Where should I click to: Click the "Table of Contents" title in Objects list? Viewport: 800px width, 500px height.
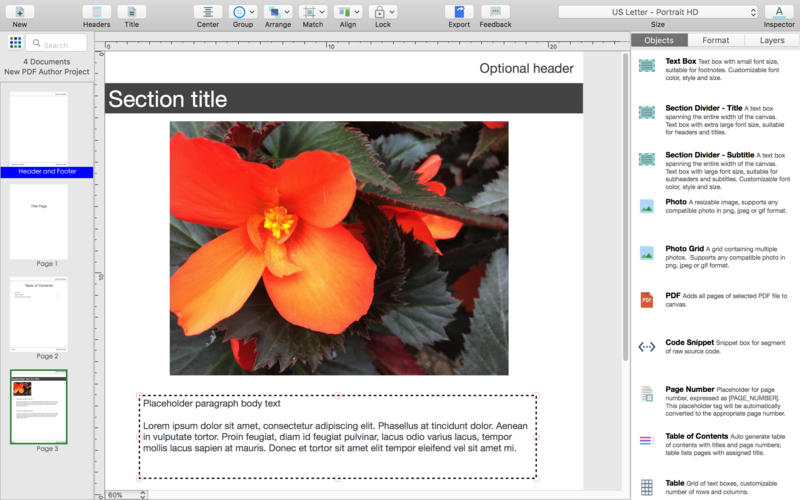click(x=696, y=436)
